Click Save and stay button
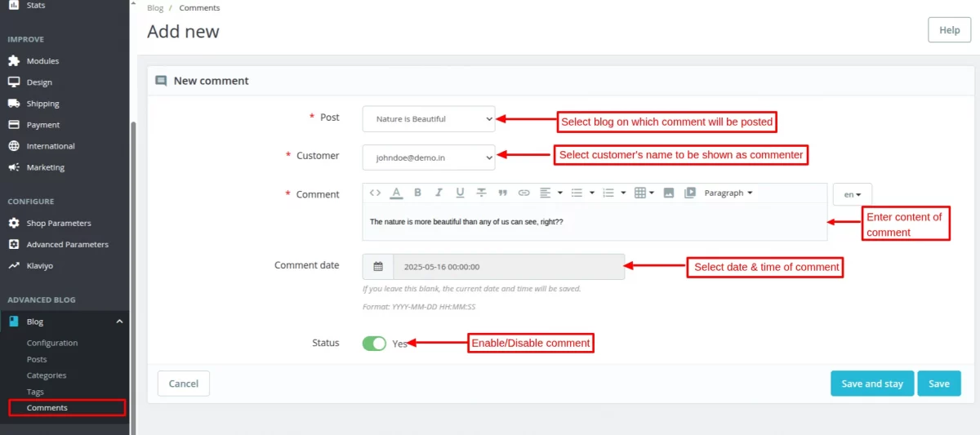This screenshot has width=980, height=435. (x=872, y=384)
